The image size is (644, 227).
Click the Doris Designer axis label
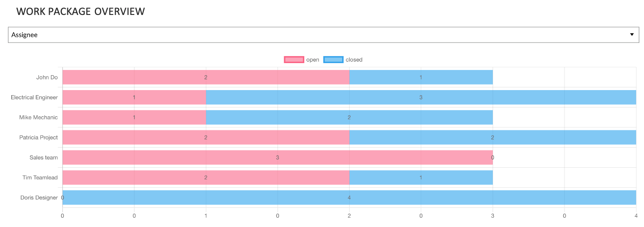click(39, 198)
